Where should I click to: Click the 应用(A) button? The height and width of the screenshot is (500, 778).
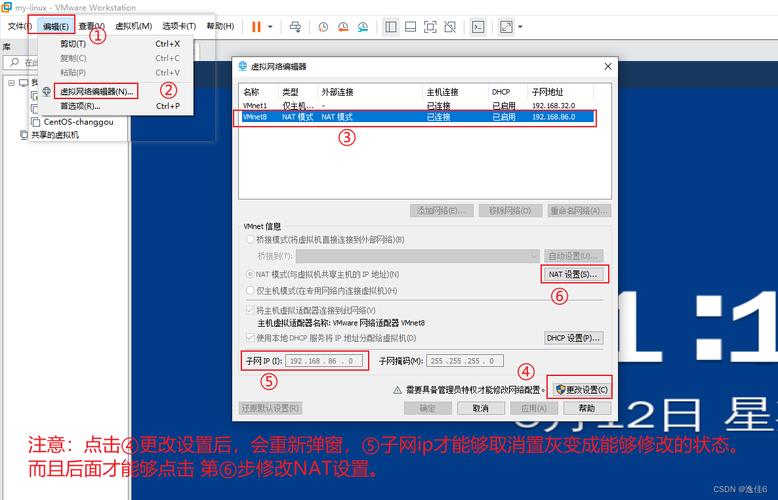534,408
